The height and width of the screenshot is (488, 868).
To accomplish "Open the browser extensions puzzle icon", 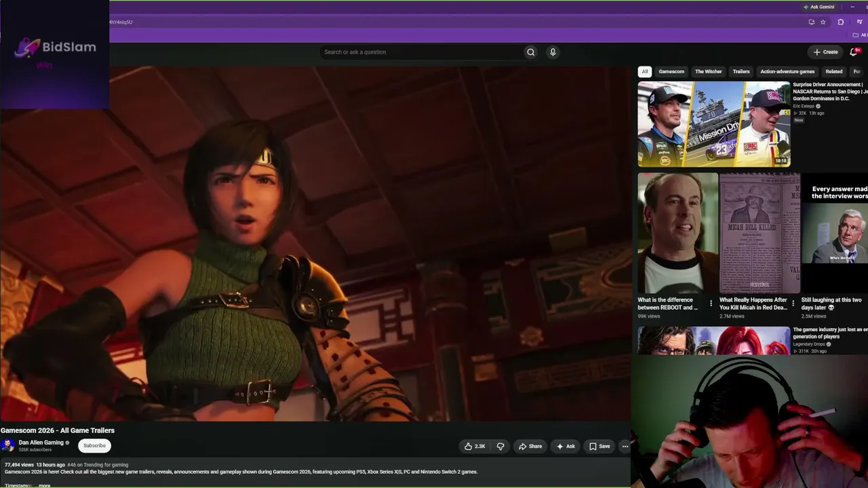I will click(841, 22).
